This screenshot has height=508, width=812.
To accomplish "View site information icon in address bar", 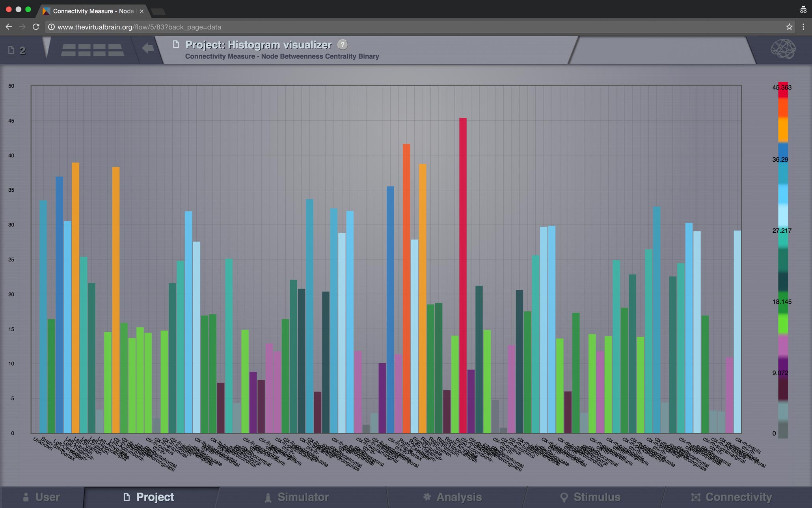I will coord(51,27).
